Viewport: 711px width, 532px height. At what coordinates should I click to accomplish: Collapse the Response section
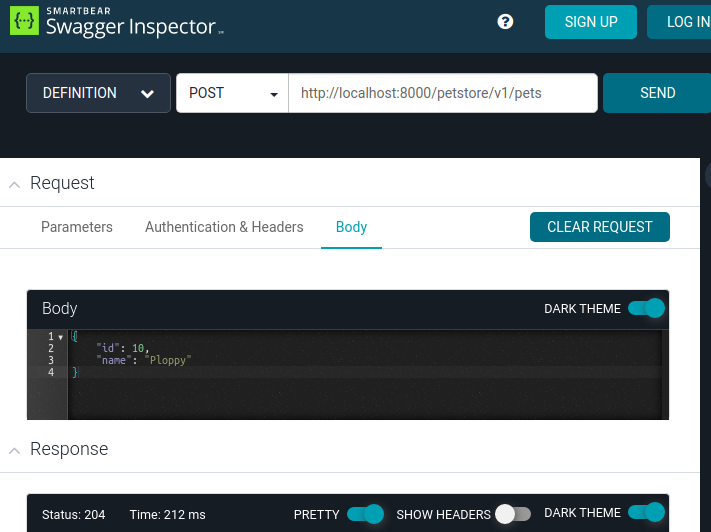[14, 450]
